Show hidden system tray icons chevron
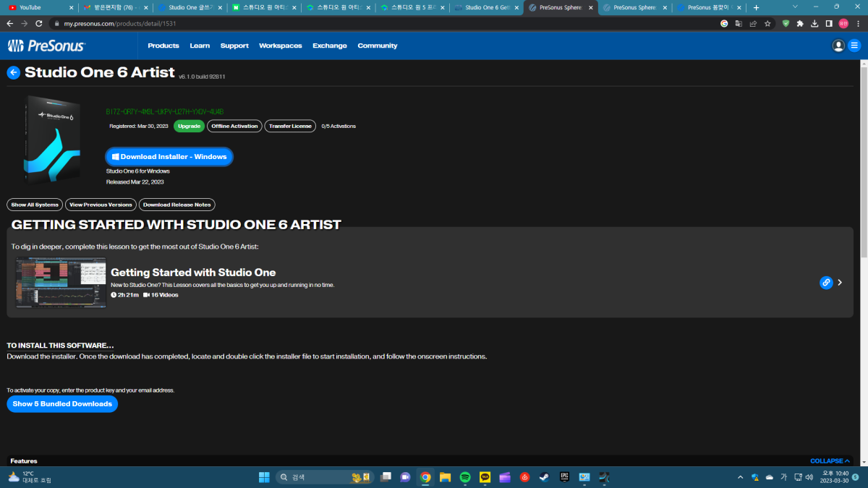Image resolution: width=868 pixels, height=488 pixels. [740, 477]
